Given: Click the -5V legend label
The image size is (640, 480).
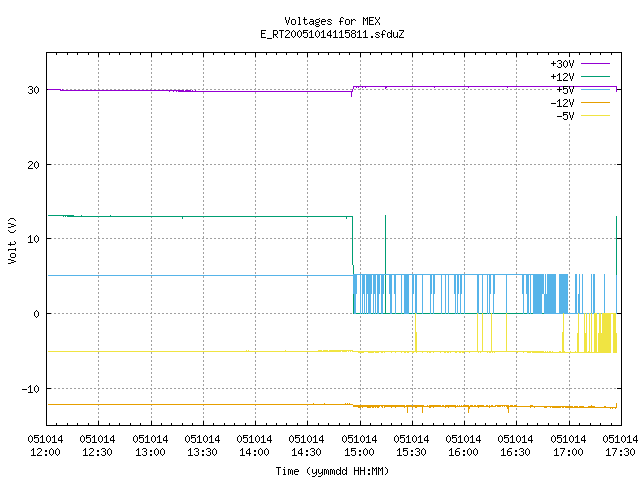Looking at the screenshot, I should click(x=565, y=116).
